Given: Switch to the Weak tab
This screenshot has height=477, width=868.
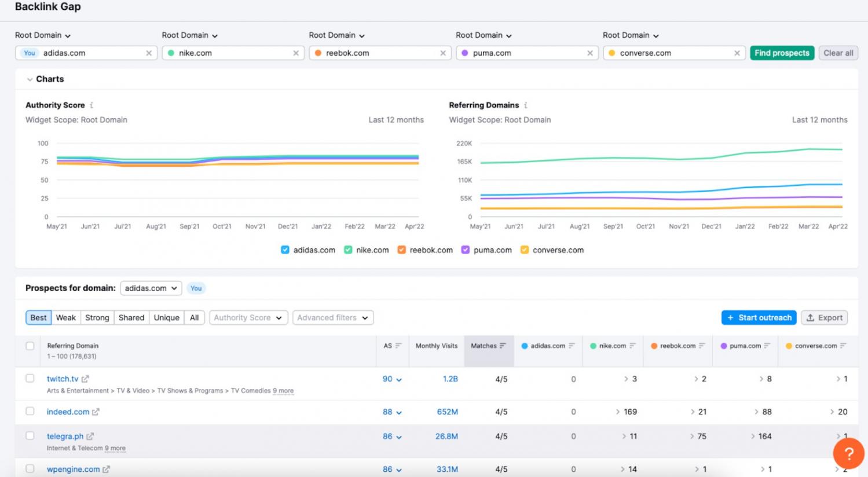Looking at the screenshot, I should click(x=65, y=318).
